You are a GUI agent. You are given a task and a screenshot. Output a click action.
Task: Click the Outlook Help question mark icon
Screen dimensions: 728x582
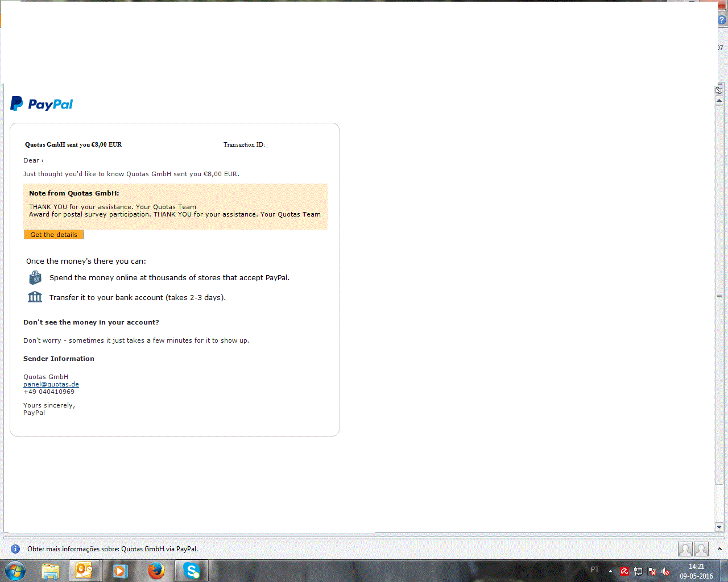coord(722,20)
